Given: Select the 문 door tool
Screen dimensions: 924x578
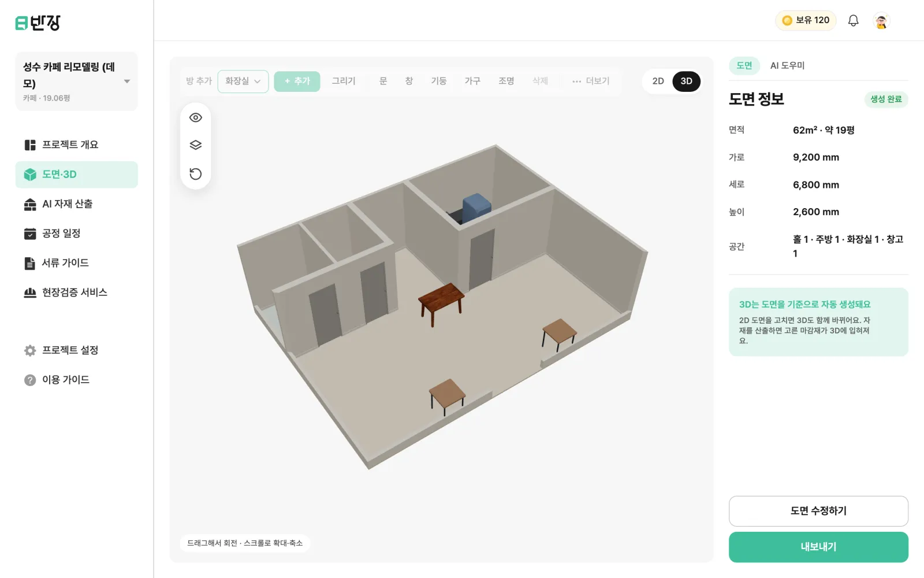Looking at the screenshot, I should click(383, 81).
